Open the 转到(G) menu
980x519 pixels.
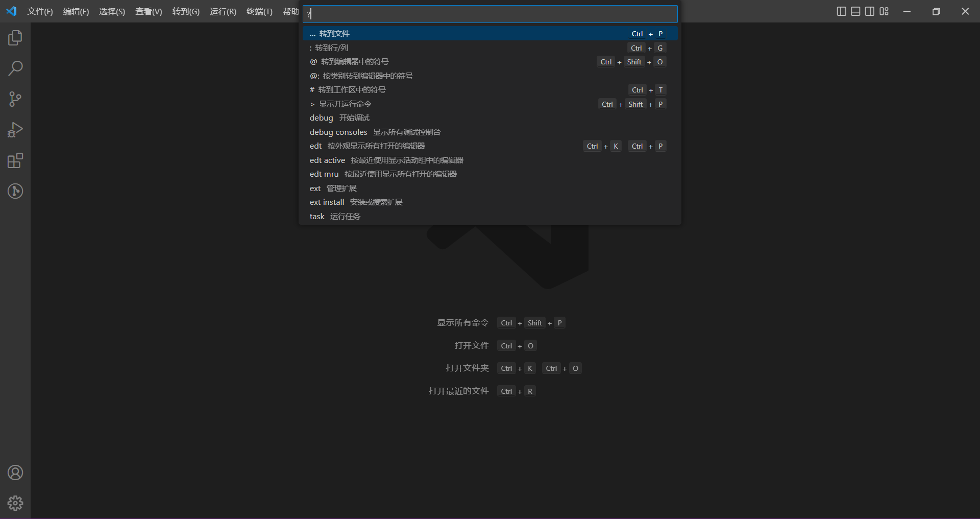tap(186, 11)
